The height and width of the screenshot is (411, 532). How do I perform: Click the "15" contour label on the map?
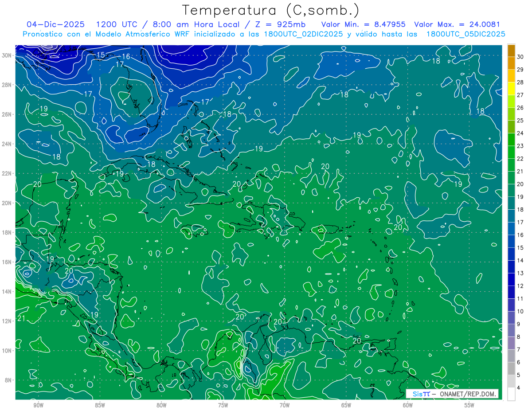point(101,55)
